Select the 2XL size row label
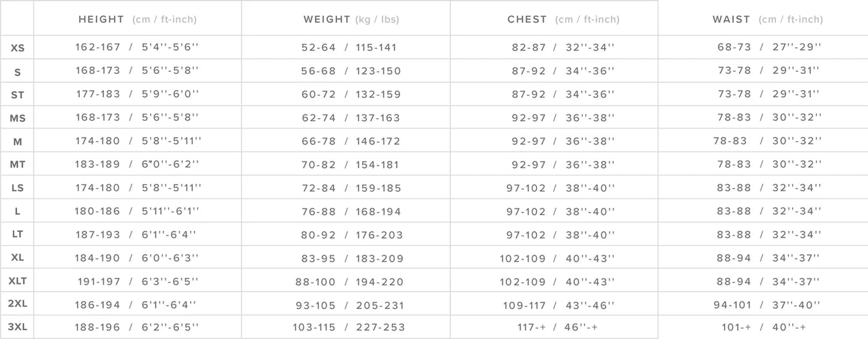868x339 pixels. [17, 304]
